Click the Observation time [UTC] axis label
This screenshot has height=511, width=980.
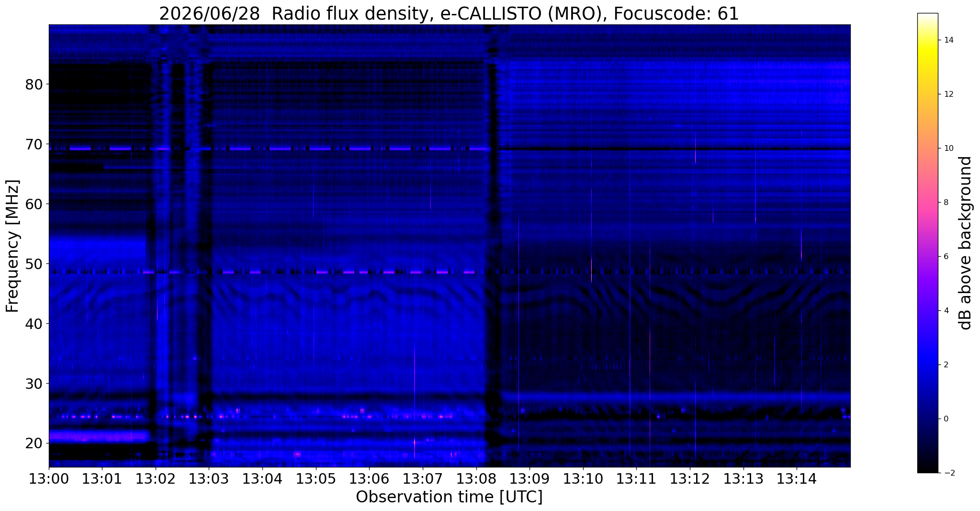(x=449, y=497)
